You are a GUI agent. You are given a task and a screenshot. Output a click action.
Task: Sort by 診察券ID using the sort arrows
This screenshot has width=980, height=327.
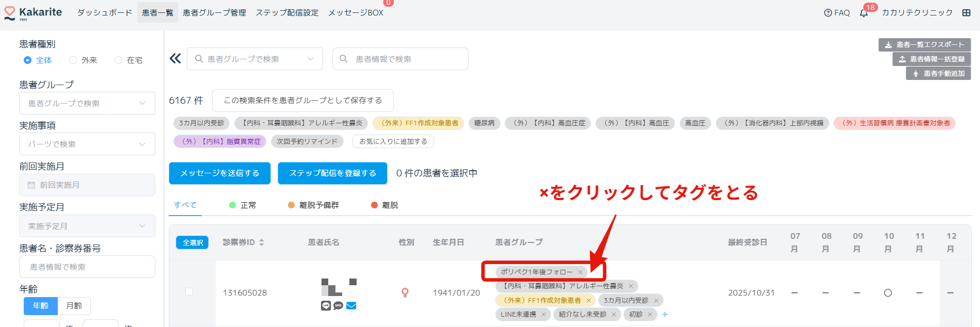[x=262, y=242]
